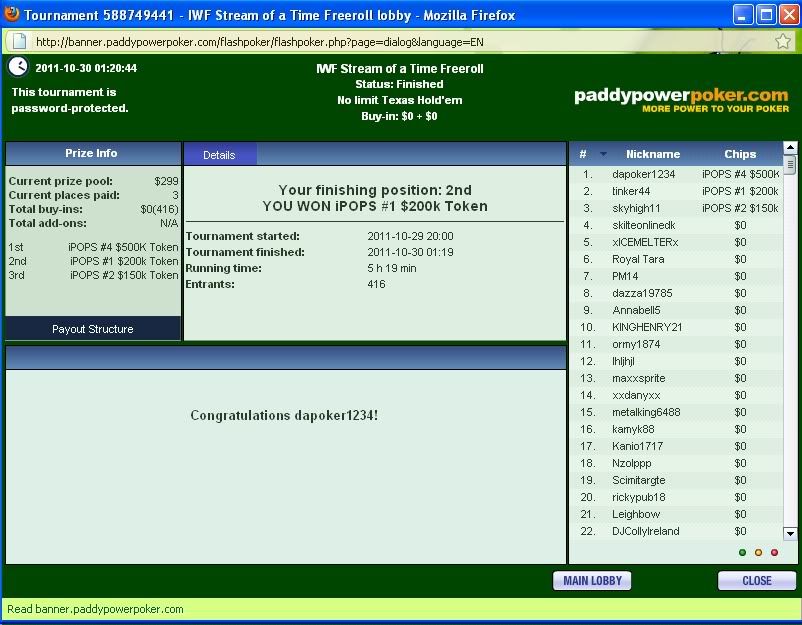This screenshot has height=625, width=802.
Task: Bookmark page with the star icon
Action: point(783,41)
